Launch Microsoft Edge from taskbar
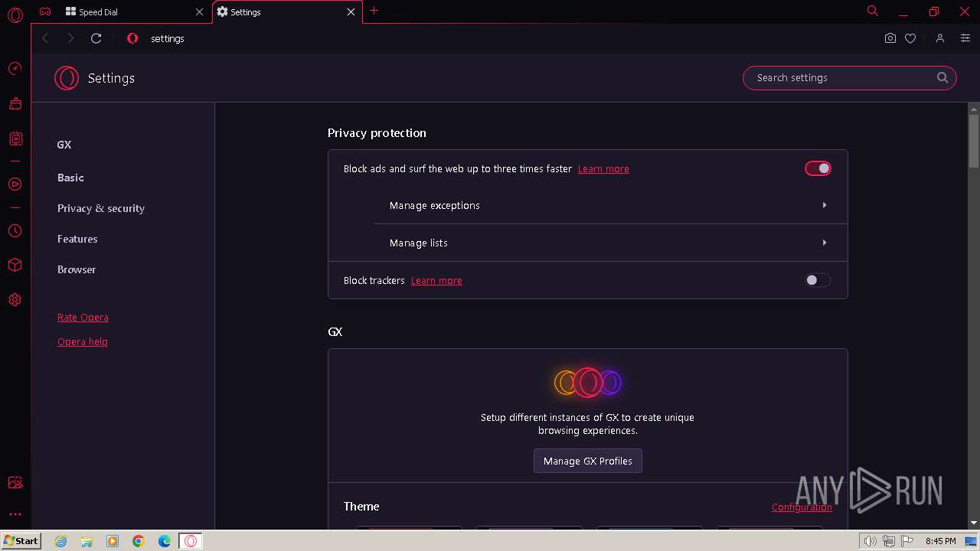This screenshot has width=980, height=551. [165, 541]
